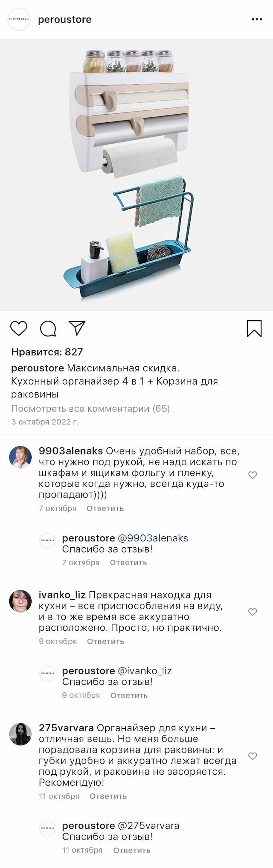Screen dimensions: 273x868
Task: Open the kitchen organizer product photo
Action: coord(136,175)
